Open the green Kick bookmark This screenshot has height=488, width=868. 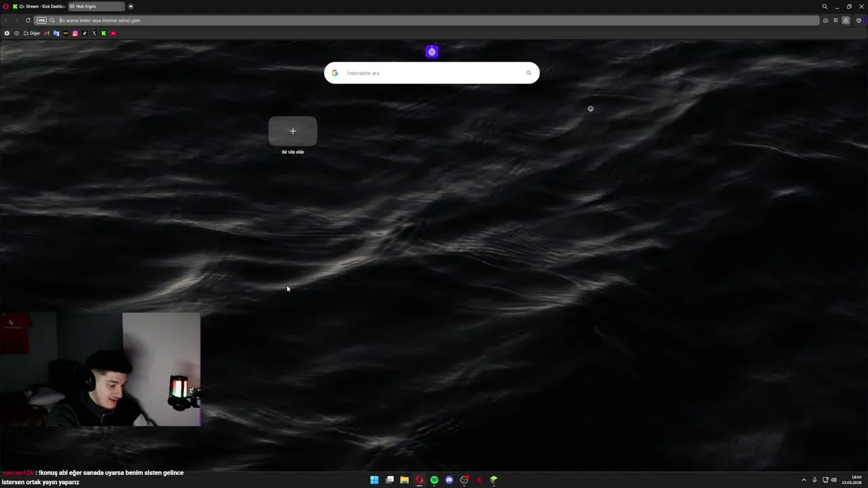point(104,33)
